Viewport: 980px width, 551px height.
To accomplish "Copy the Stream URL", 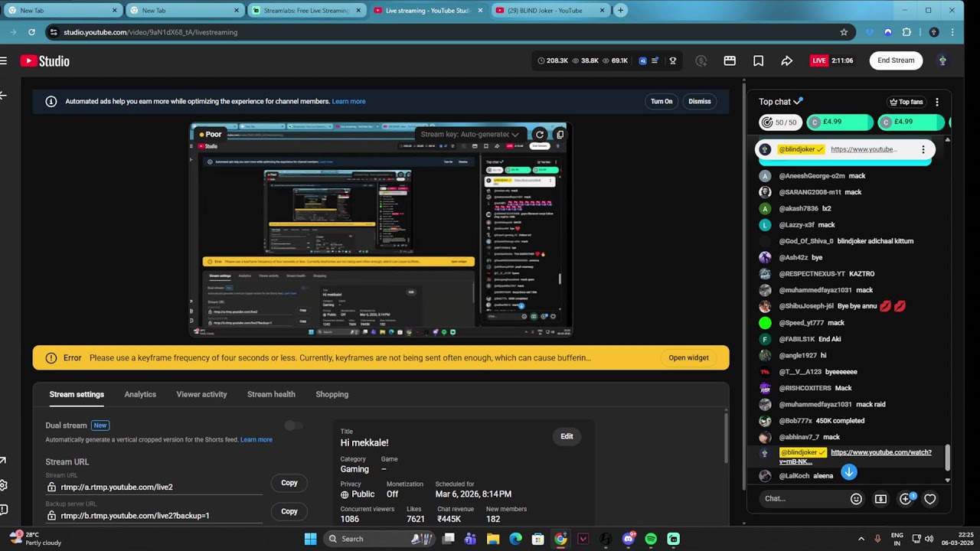I will click(x=289, y=483).
